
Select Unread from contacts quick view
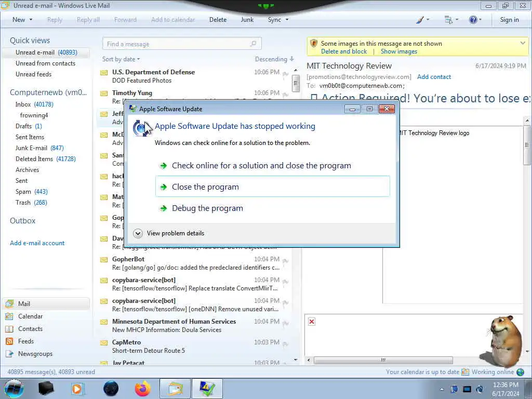pyautogui.click(x=46, y=63)
